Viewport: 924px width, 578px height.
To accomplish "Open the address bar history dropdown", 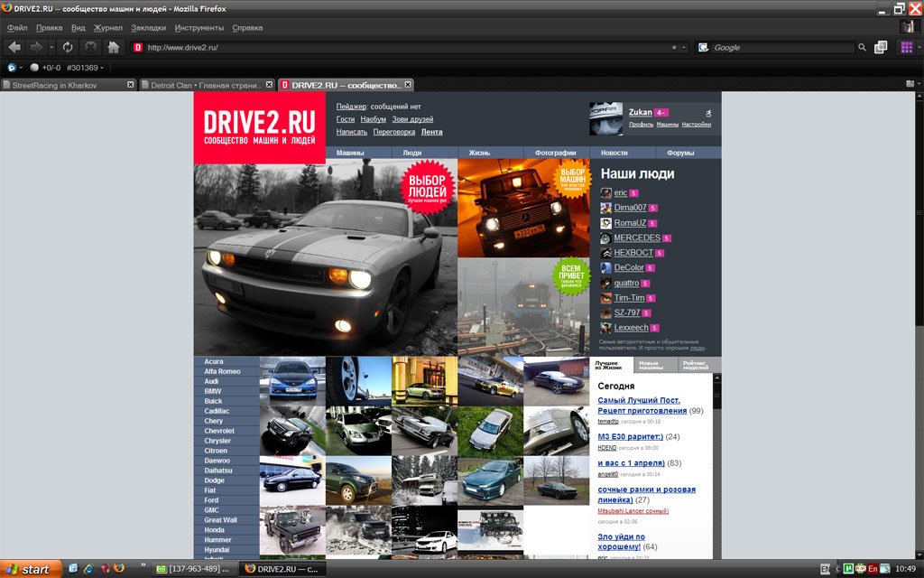I will 684,47.
